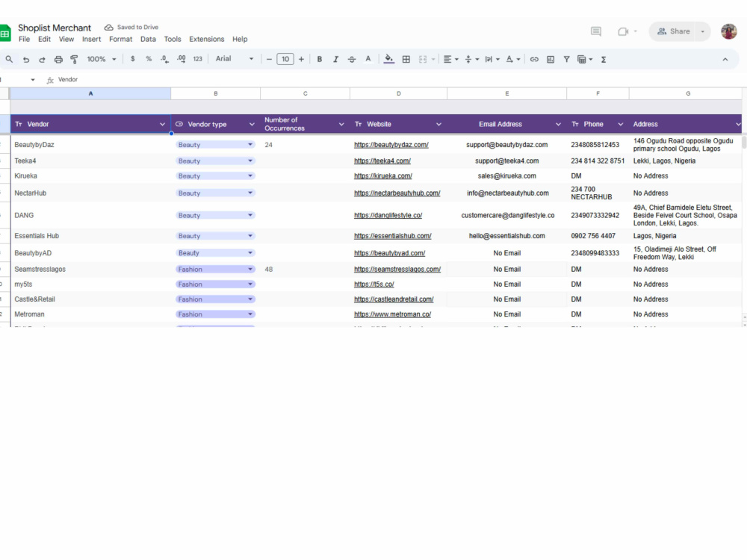The width and height of the screenshot is (747, 560).
Task: Open share options dropdown arrow
Action: click(x=703, y=31)
